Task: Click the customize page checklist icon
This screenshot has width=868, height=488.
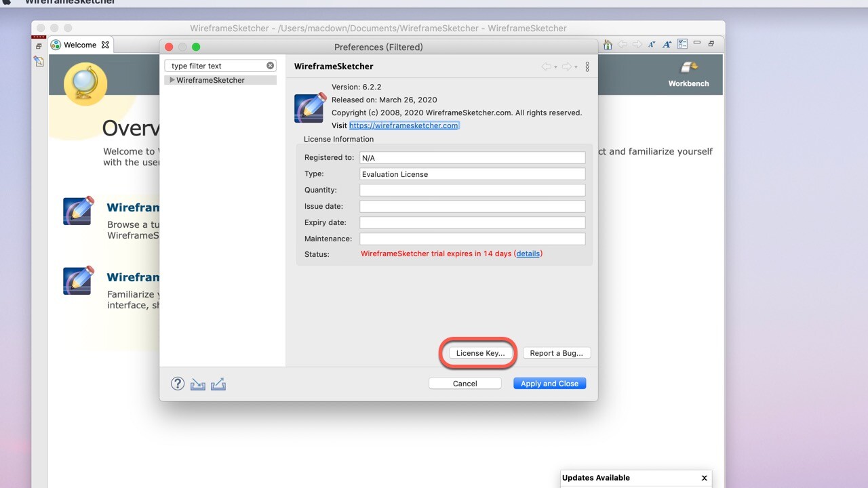Action: pos(682,44)
